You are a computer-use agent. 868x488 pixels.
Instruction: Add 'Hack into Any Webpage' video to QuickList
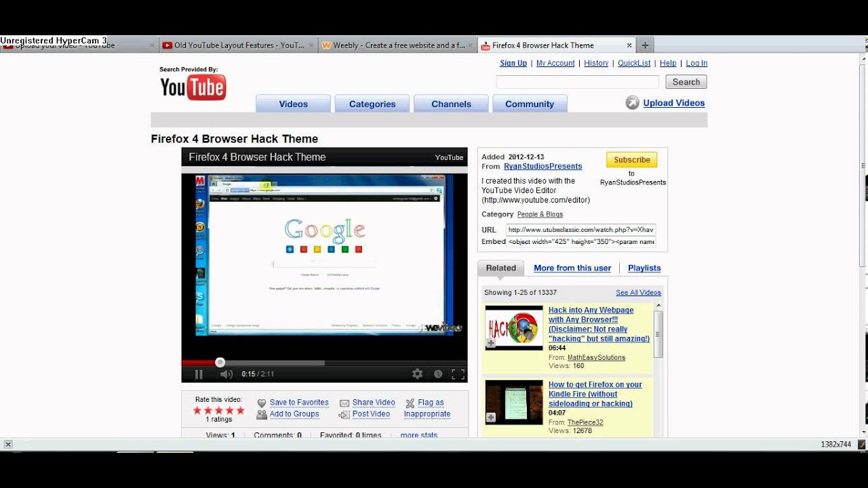click(490, 344)
